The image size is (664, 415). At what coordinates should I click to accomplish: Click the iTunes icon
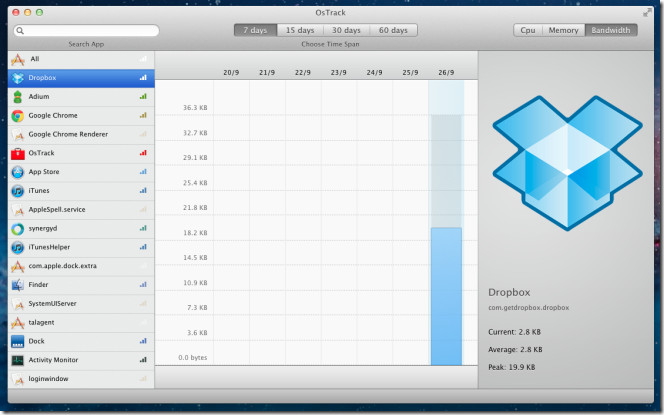point(17,191)
